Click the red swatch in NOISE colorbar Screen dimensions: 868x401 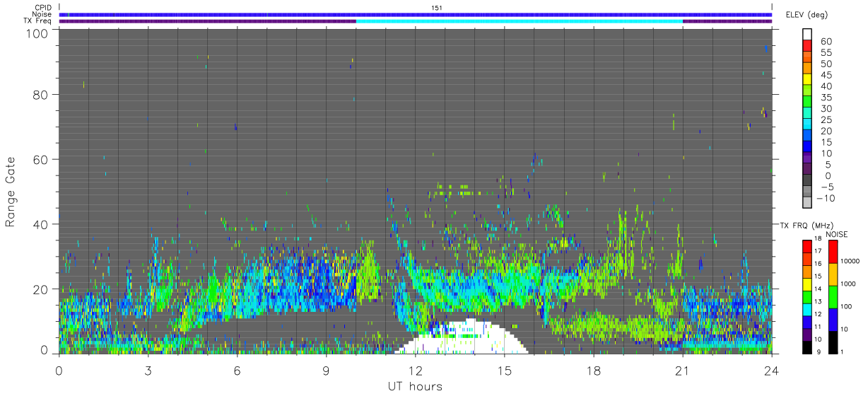coord(833,252)
